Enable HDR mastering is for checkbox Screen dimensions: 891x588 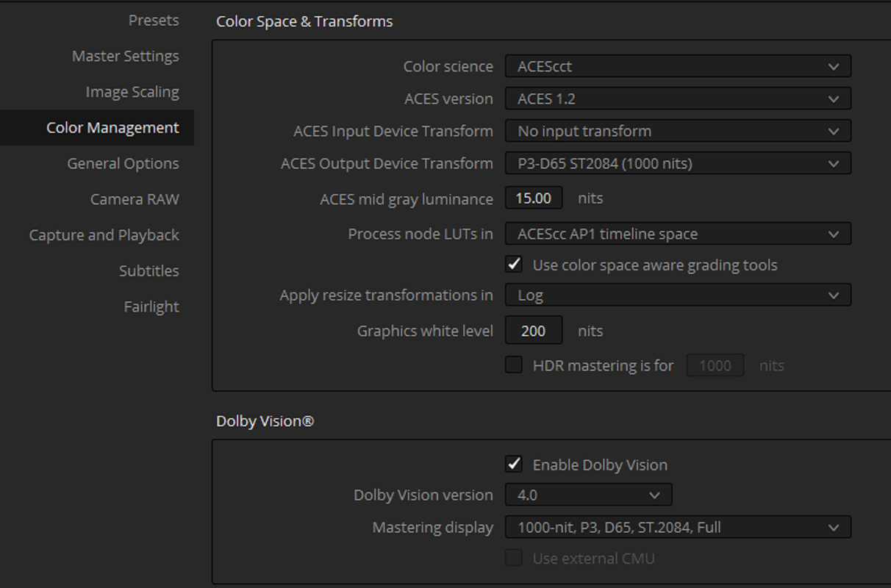point(514,365)
